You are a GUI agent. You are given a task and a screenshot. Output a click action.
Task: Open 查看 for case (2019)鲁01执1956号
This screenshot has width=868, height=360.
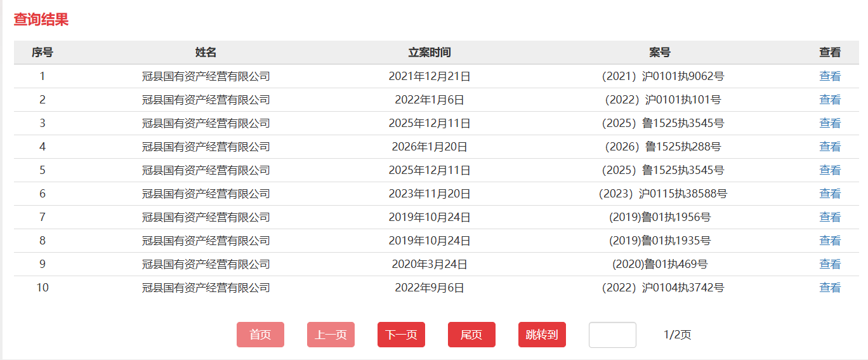829,217
